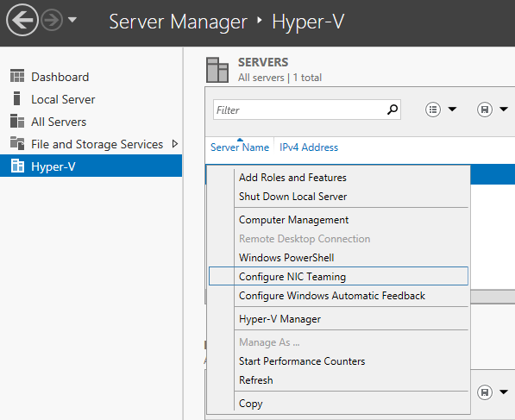This screenshot has width=515, height=420.
Task: Open the navigation history dropdown arrow
Action: [x=72, y=20]
